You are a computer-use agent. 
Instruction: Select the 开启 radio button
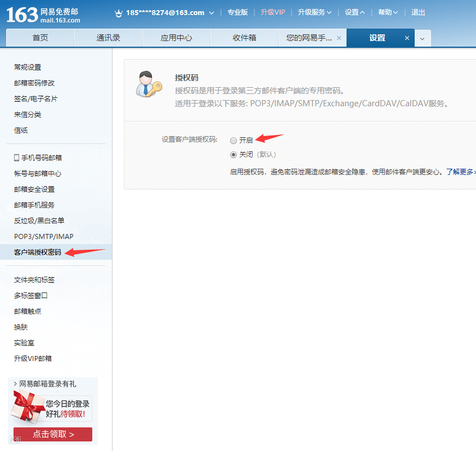click(233, 141)
